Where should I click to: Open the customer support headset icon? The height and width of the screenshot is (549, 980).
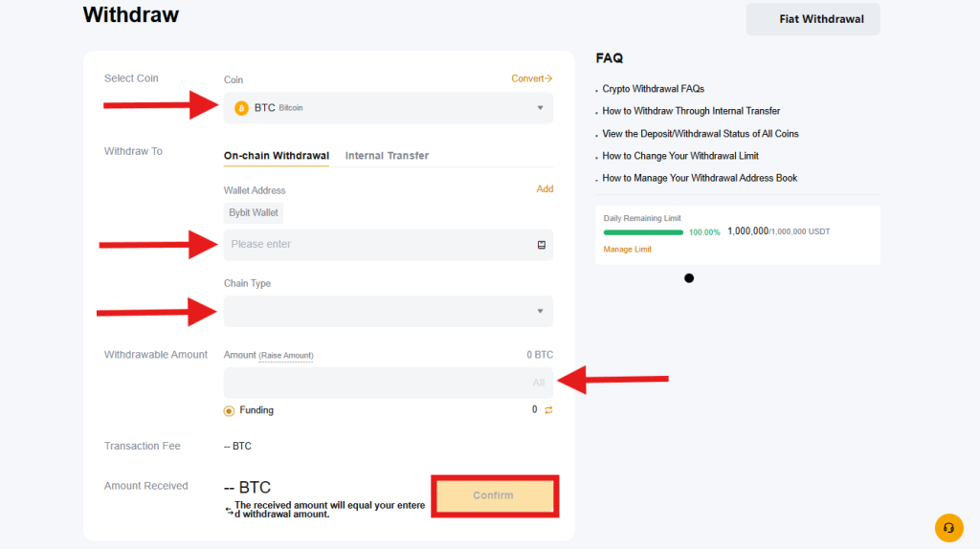tap(948, 528)
